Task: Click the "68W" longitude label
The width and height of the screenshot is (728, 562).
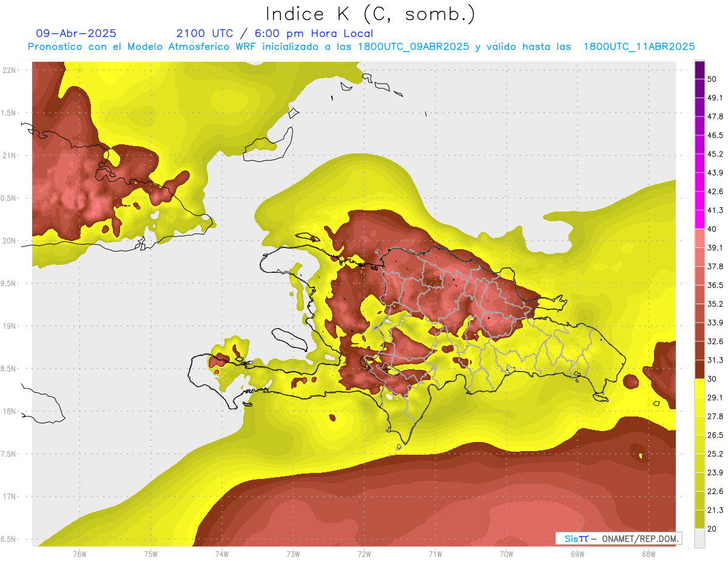Action: click(648, 554)
